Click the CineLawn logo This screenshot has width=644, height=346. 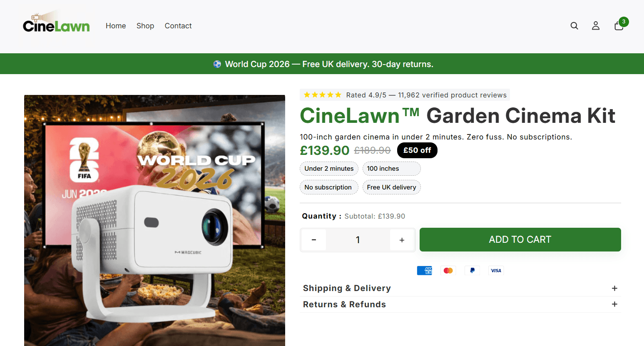56,22
